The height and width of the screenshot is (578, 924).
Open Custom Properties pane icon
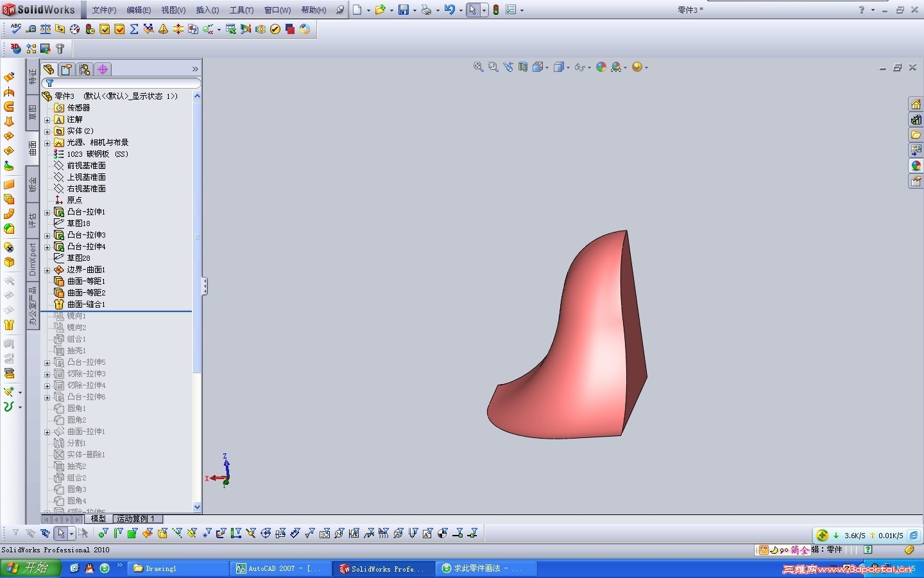click(916, 181)
